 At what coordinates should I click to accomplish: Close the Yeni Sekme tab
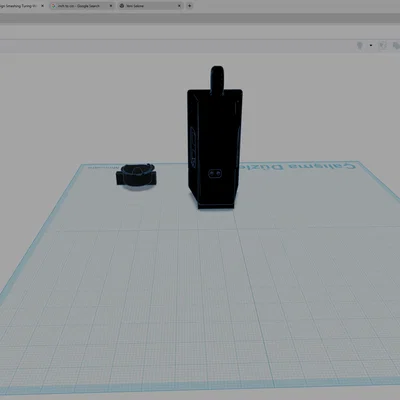[x=179, y=6]
